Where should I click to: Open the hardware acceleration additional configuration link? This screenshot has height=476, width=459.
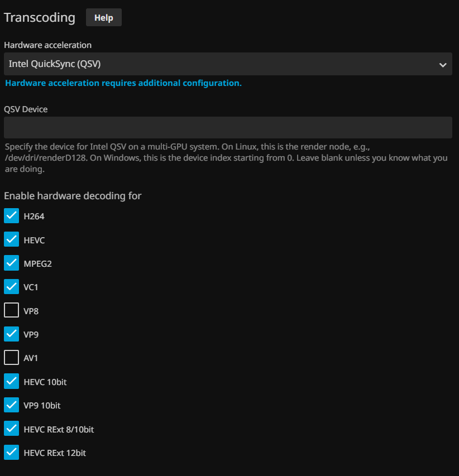tap(123, 83)
